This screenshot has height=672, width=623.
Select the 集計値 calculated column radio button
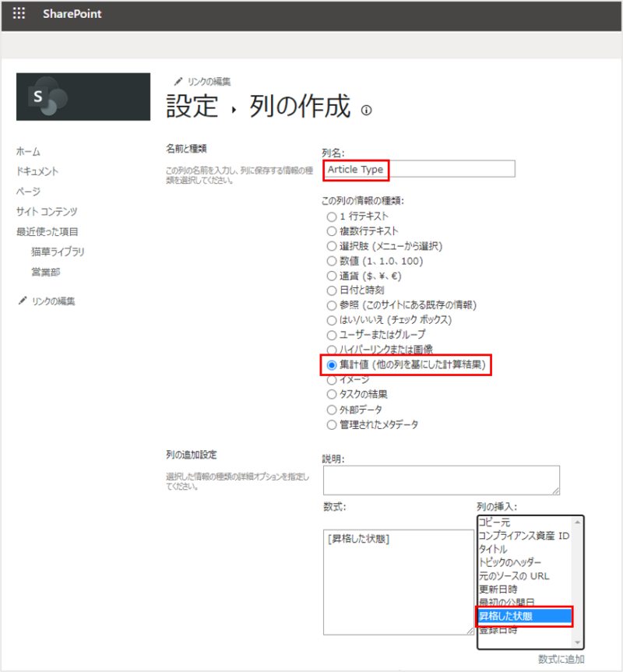[x=332, y=364]
